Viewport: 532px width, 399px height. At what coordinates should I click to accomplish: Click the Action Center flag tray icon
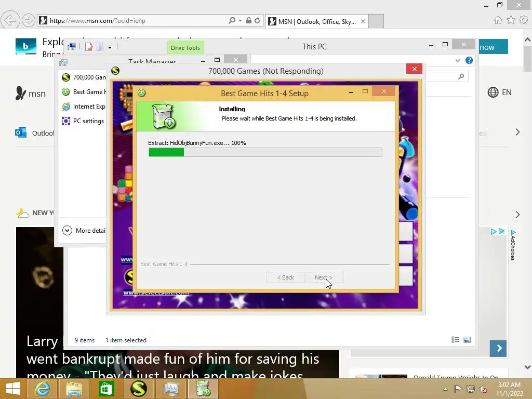[x=458, y=389]
